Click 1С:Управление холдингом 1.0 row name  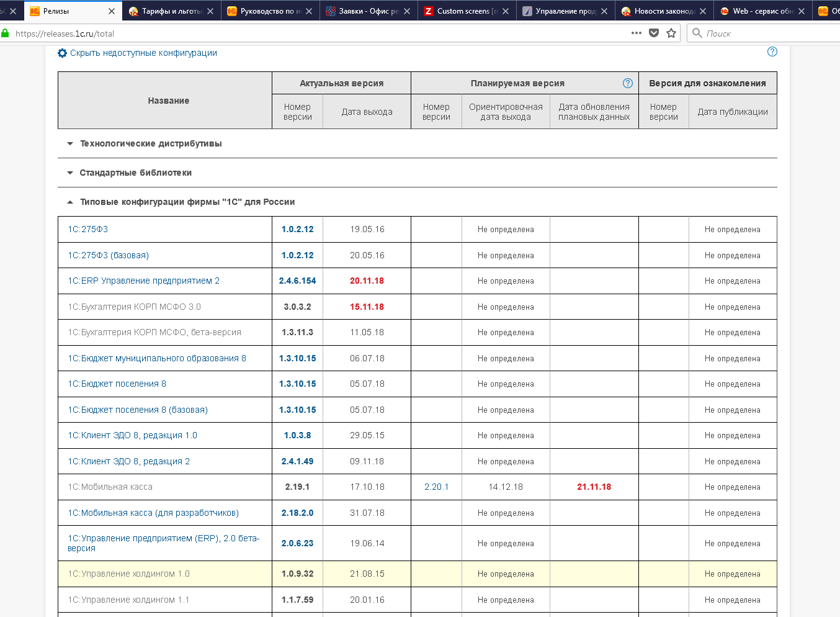tap(129, 574)
